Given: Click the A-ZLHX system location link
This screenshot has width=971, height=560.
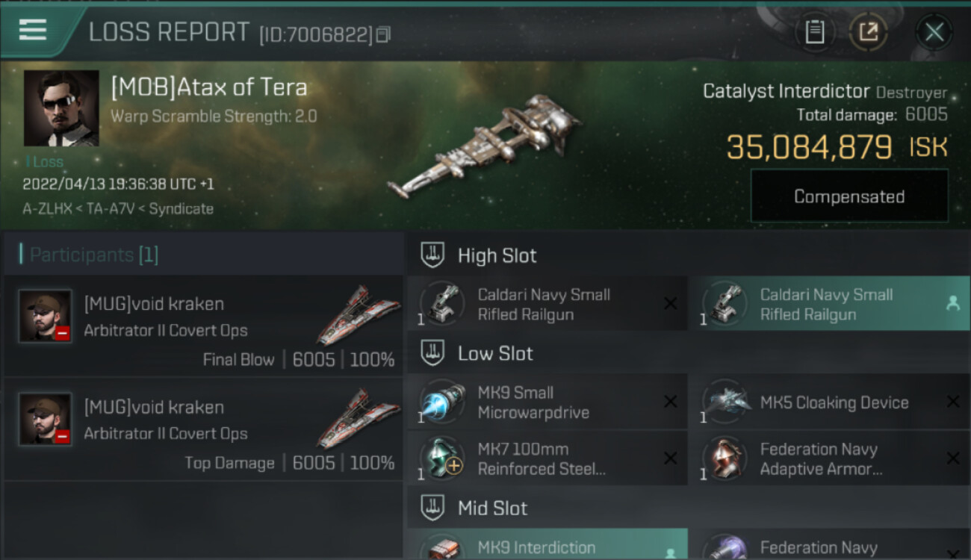Looking at the screenshot, I should coord(49,209).
